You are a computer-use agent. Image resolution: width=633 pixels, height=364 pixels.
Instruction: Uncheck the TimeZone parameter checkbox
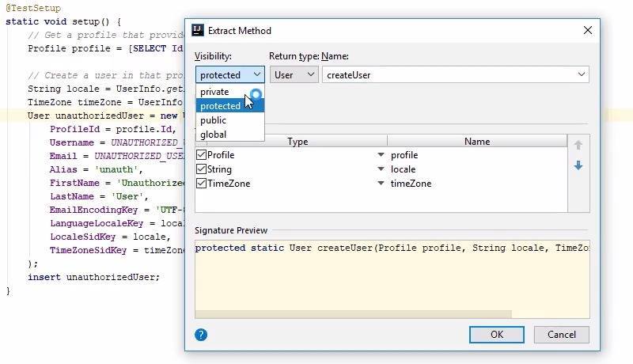(201, 184)
